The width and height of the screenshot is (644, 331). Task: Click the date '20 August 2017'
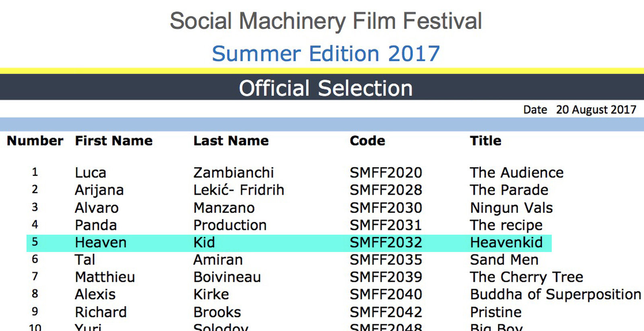click(x=596, y=110)
